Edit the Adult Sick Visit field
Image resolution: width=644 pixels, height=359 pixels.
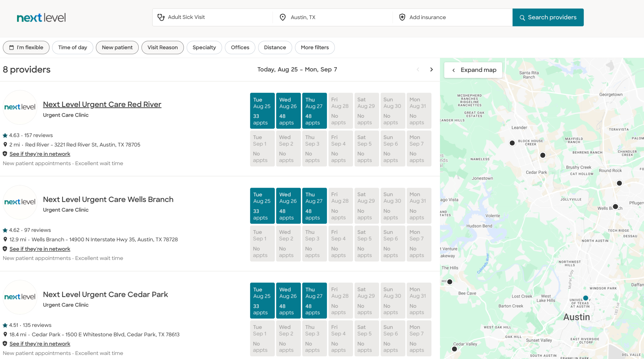[213, 17]
